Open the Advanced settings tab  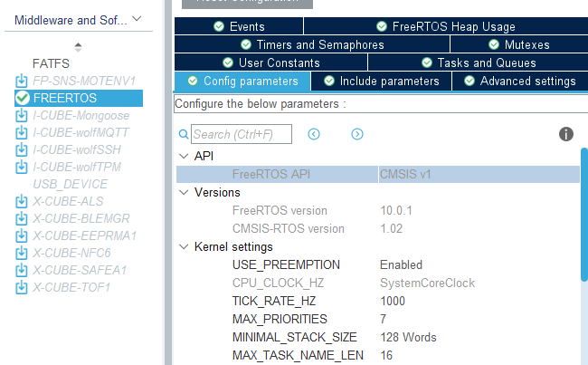click(x=520, y=82)
